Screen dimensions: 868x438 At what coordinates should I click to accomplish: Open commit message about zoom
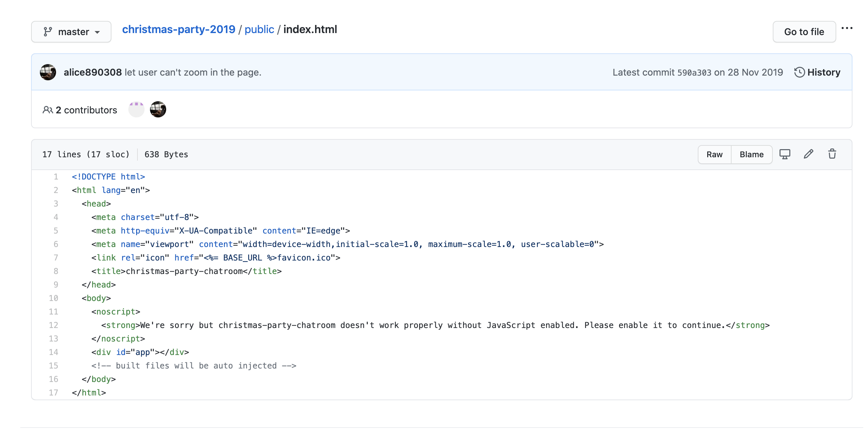pos(193,72)
